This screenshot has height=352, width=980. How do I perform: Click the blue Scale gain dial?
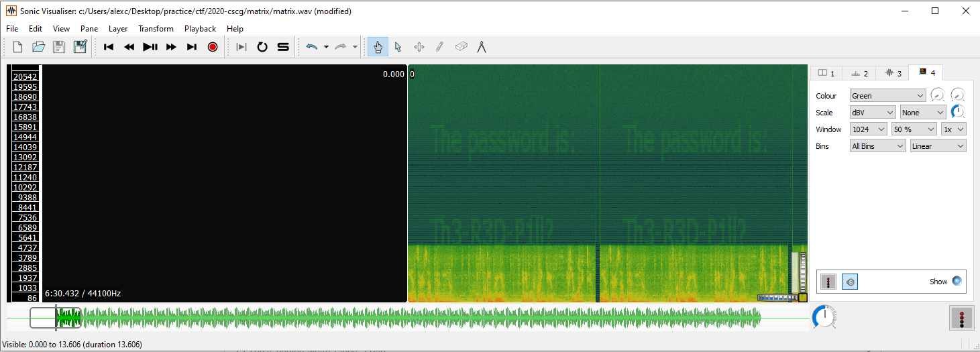click(958, 112)
